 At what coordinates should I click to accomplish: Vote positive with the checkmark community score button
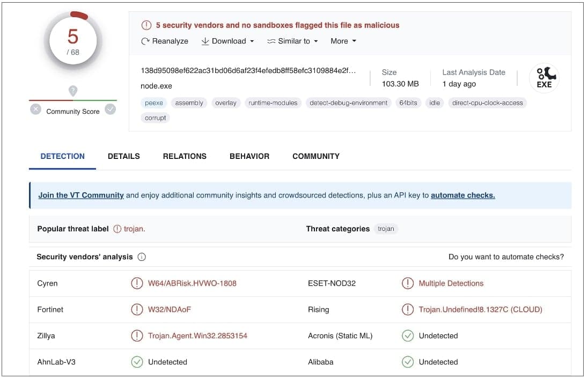click(x=110, y=110)
